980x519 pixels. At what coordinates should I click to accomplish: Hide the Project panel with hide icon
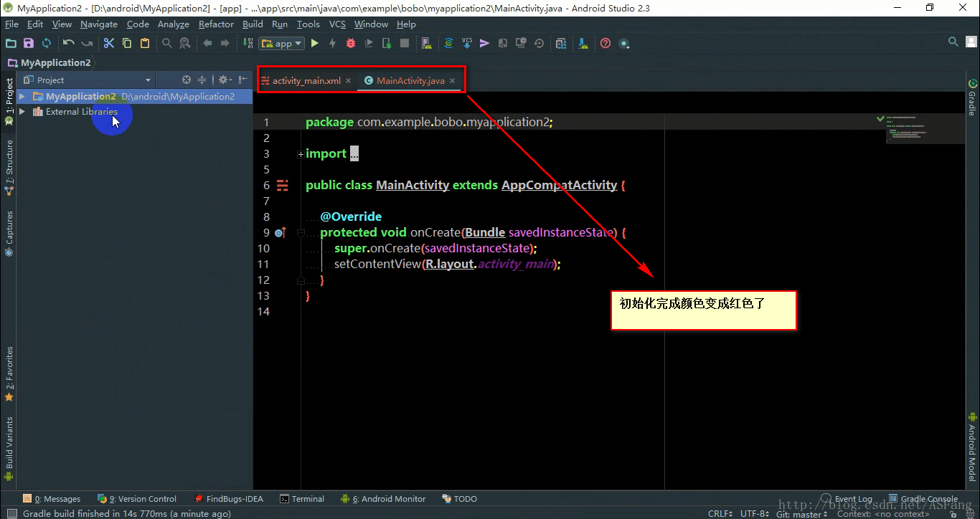243,80
